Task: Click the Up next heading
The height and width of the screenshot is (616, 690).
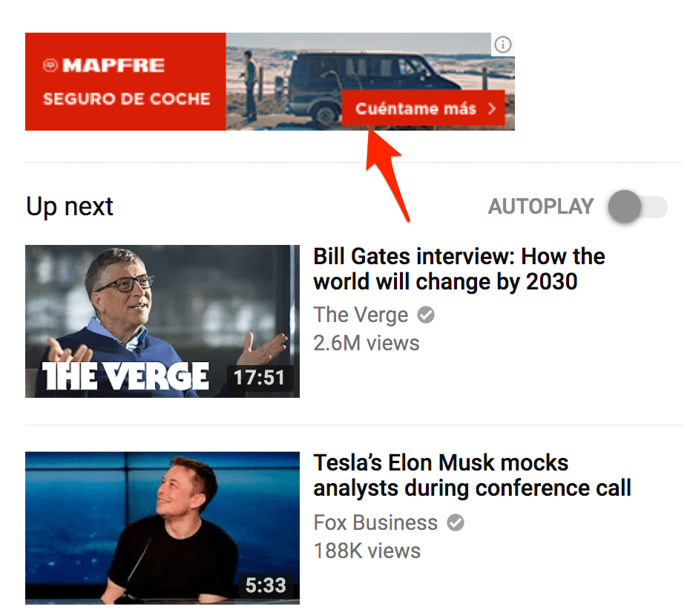Action: pos(70,206)
